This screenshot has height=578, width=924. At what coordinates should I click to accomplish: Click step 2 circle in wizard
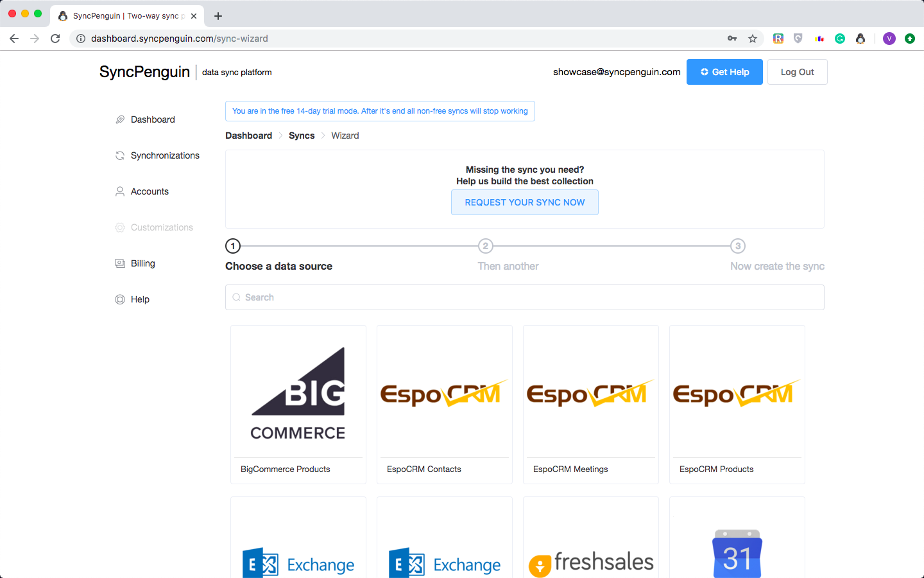coord(486,246)
